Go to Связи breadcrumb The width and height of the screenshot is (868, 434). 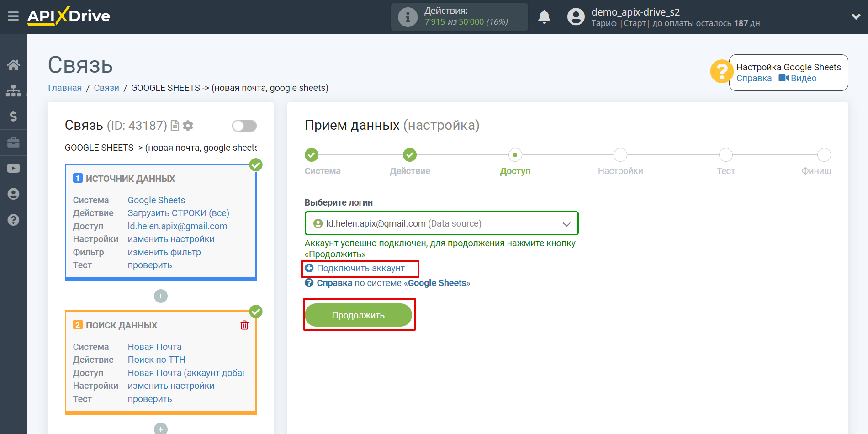[106, 88]
